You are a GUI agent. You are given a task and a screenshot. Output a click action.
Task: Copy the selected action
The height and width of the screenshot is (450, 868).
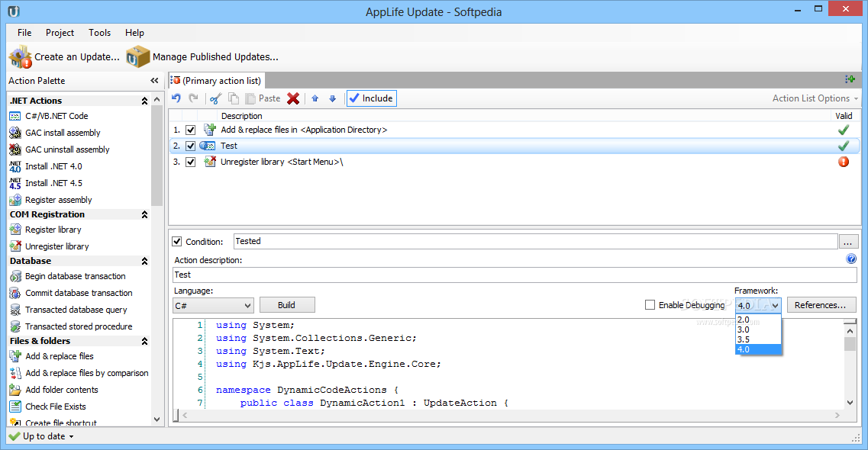tap(234, 98)
